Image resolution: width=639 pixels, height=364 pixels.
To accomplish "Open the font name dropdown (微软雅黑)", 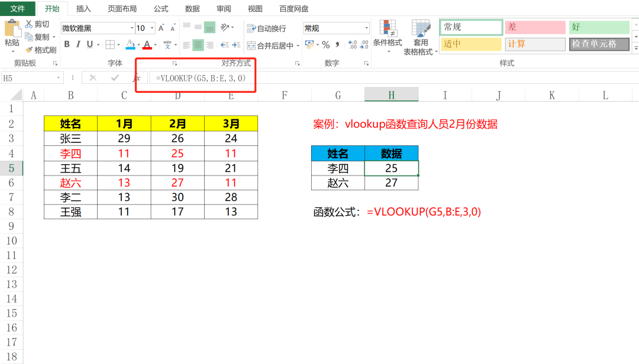I will point(132,28).
